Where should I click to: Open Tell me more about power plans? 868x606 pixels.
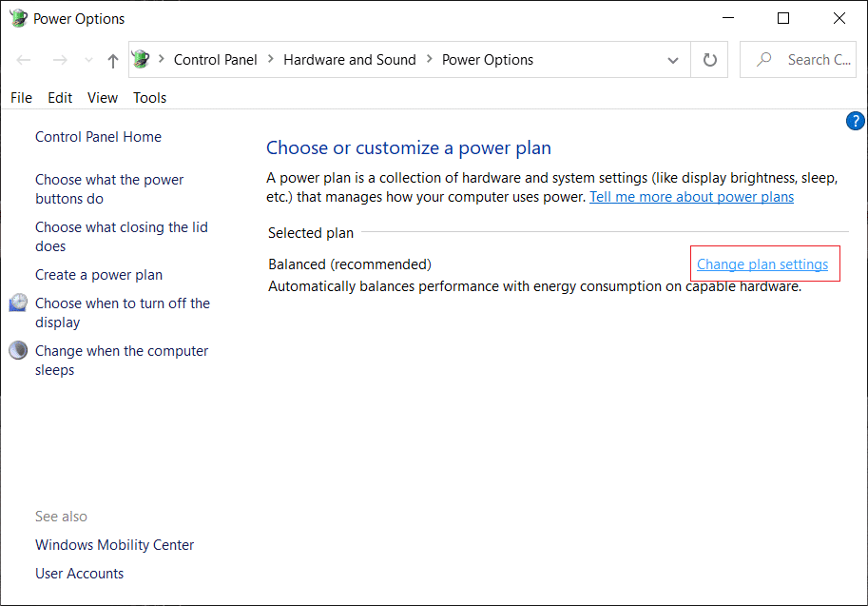(691, 197)
